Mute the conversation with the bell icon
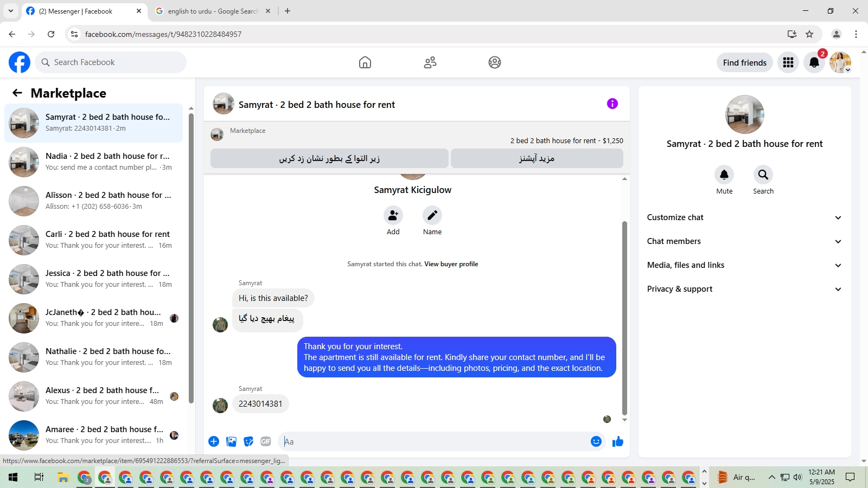Viewport: 868px width, 488px height. [724, 175]
